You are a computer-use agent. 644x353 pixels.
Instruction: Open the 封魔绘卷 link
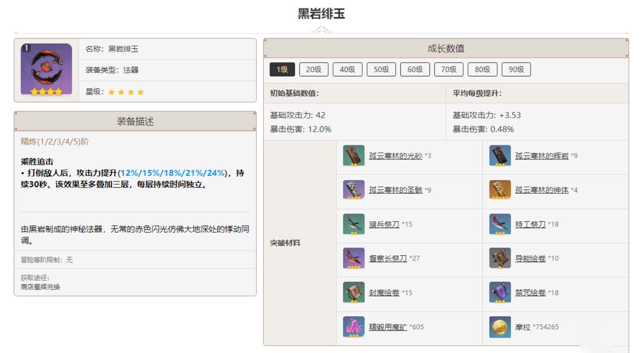coord(384,293)
